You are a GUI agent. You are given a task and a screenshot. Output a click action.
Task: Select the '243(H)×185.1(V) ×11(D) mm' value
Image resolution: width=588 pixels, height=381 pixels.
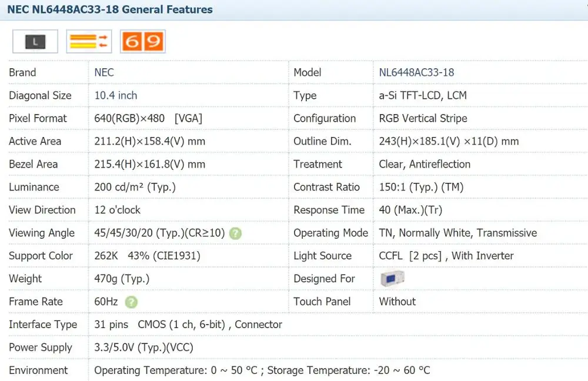click(449, 141)
